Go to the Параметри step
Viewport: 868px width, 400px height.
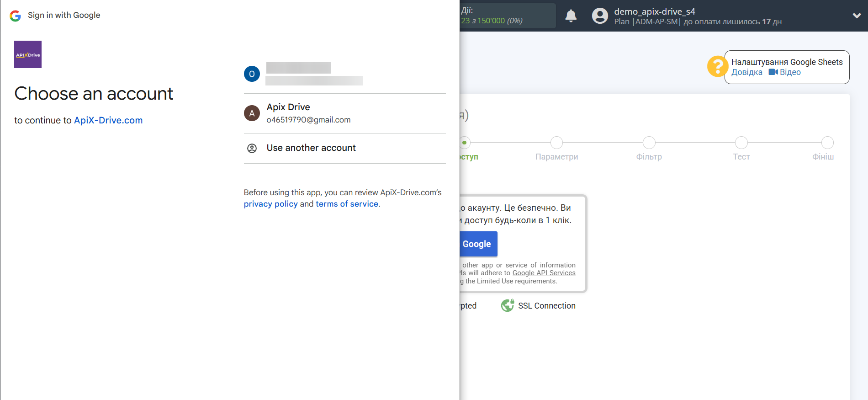pyautogui.click(x=556, y=143)
